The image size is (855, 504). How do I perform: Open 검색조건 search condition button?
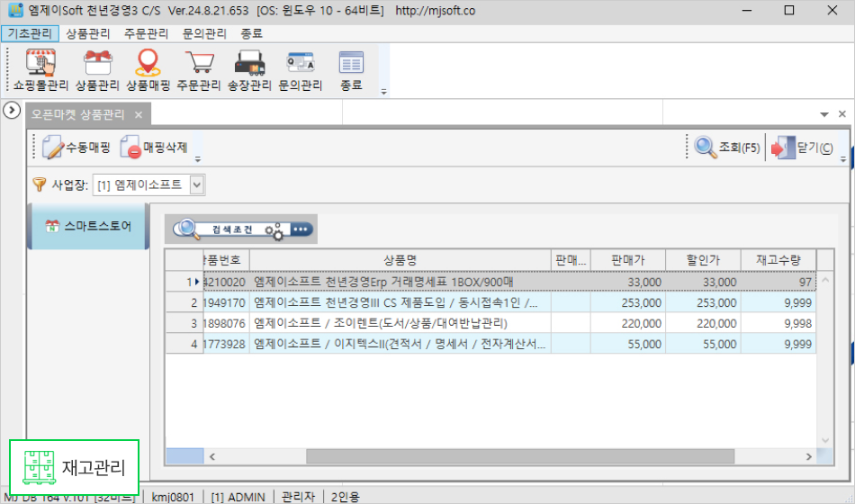point(243,229)
